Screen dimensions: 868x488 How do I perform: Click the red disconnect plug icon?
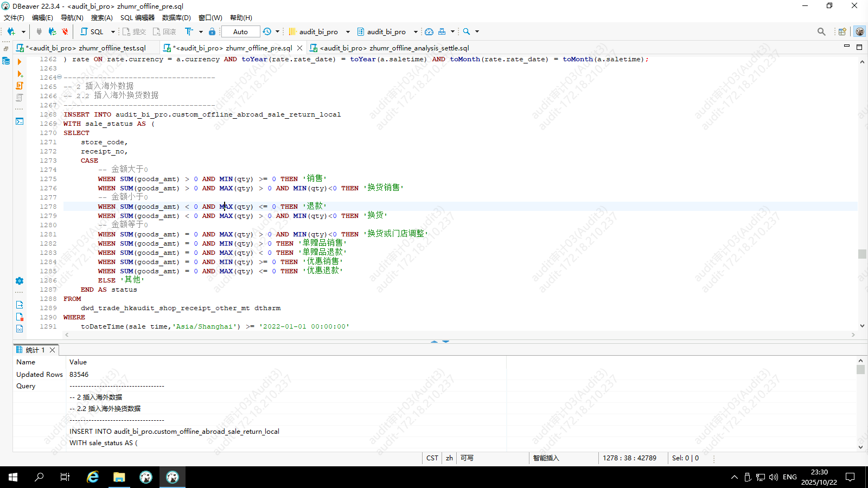pos(65,31)
